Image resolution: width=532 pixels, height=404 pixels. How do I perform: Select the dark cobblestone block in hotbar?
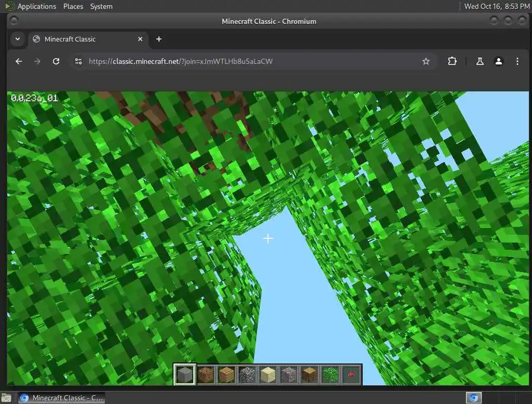point(247,375)
